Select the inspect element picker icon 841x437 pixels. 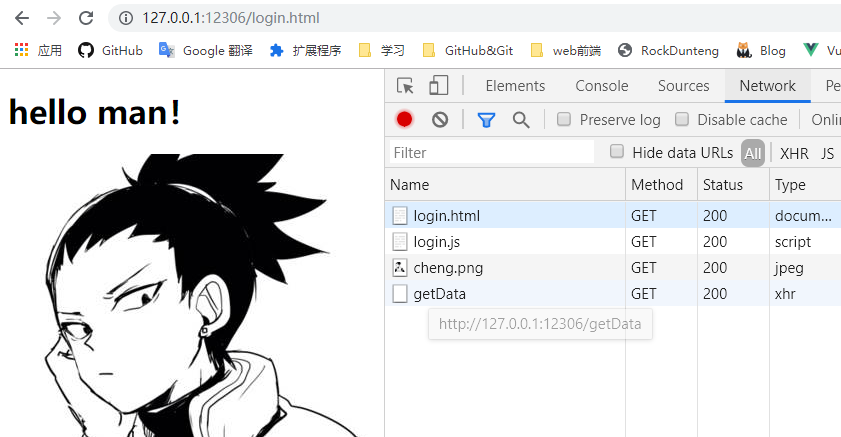(x=405, y=86)
